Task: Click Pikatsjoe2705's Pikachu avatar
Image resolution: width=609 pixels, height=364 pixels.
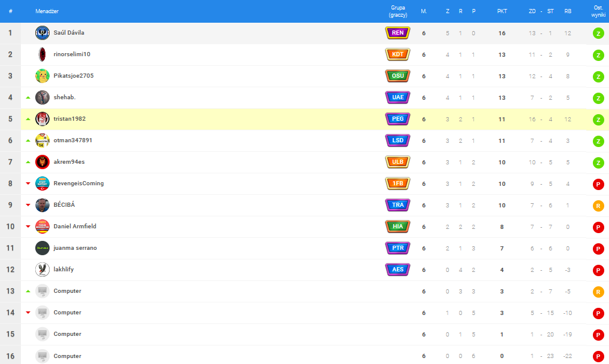Action: pos(42,76)
